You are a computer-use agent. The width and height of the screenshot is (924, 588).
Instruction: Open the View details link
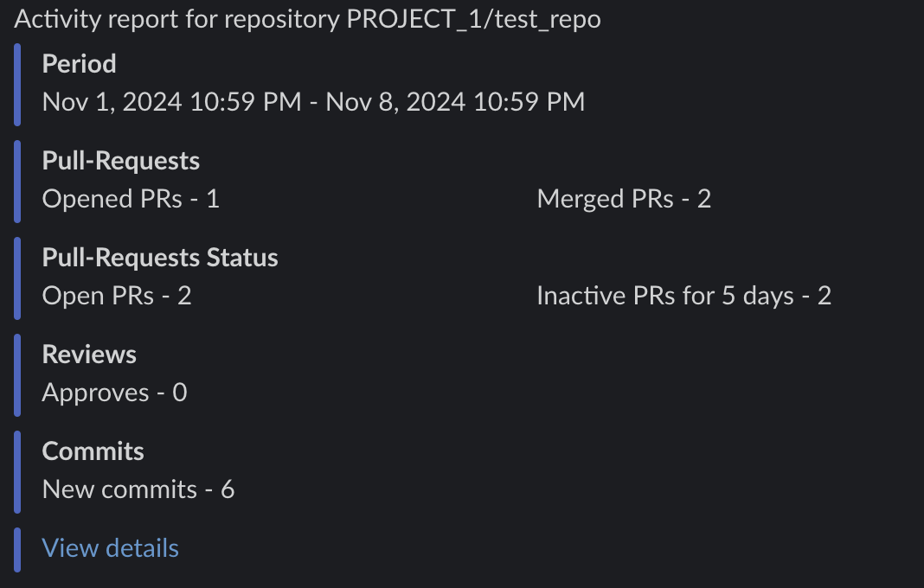click(x=110, y=548)
